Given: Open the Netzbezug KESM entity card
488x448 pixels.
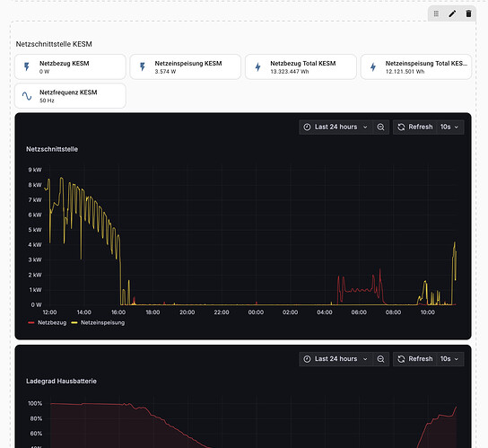Looking at the screenshot, I should 70,66.
